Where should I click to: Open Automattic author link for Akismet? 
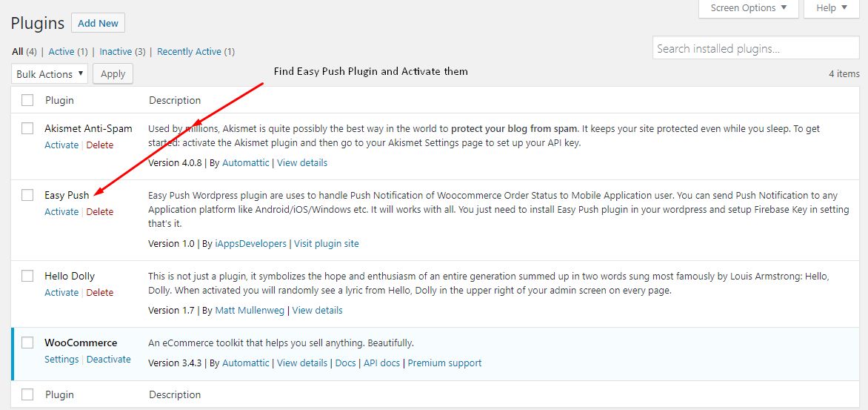[x=246, y=163]
